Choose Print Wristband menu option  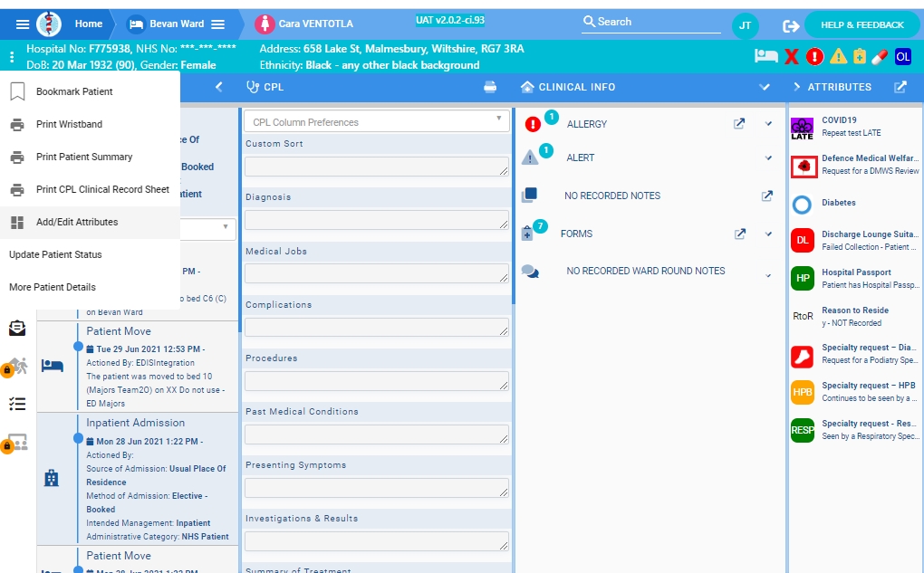click(x=91, y=124)
